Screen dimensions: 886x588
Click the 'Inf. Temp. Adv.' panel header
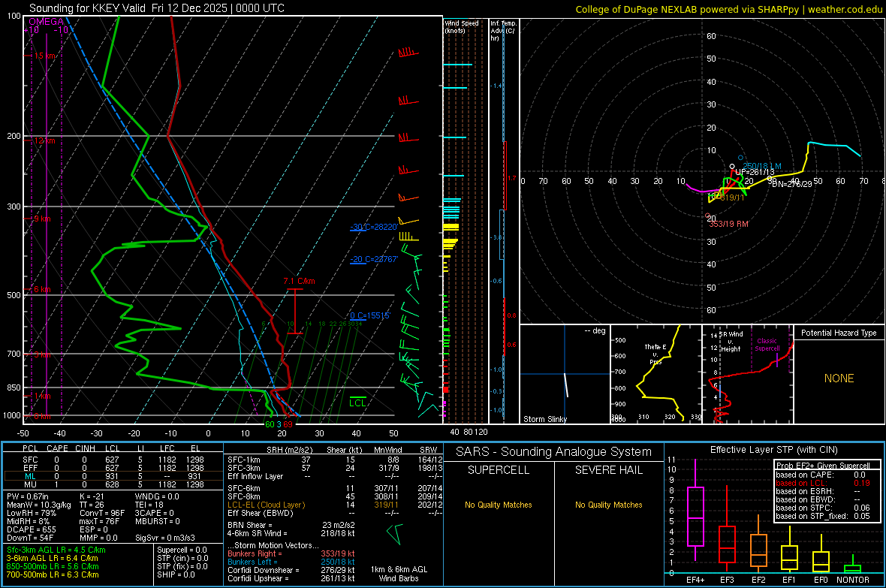coord(503,30)
